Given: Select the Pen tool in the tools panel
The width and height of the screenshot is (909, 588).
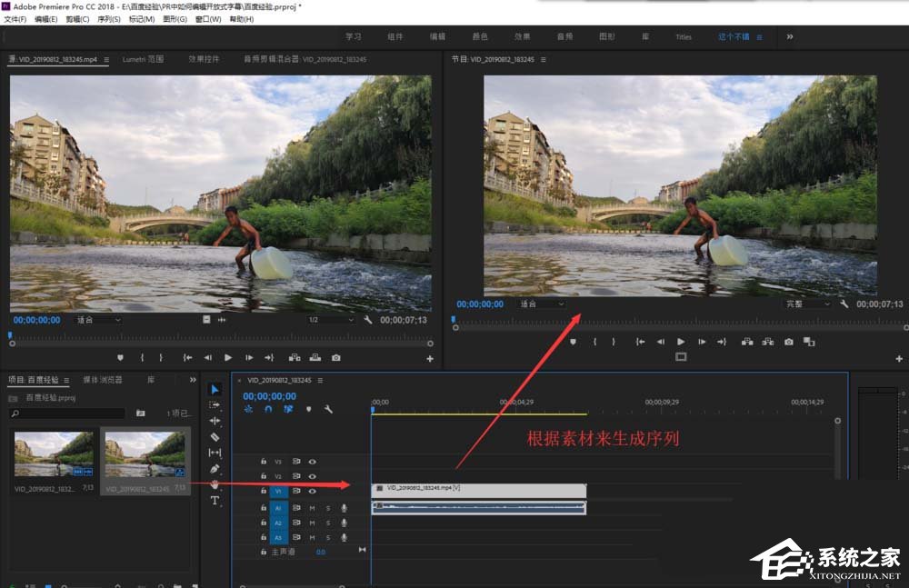Looking at the screenshot, I should coord(215,467).
